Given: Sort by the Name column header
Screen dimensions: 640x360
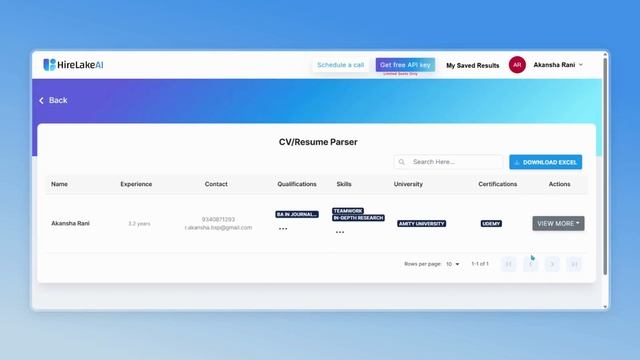Looking at the screenshot, I should pos(60,184).
